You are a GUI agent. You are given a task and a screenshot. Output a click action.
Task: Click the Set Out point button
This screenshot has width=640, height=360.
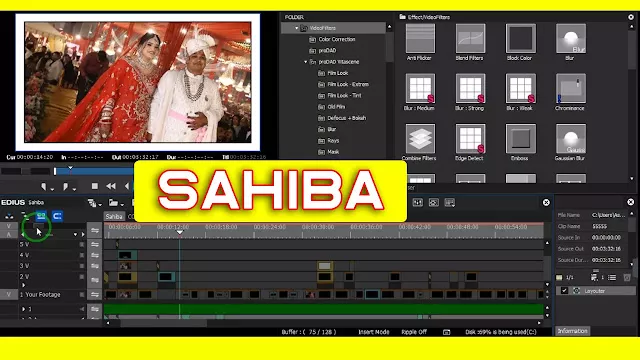[x=65, y=187]
